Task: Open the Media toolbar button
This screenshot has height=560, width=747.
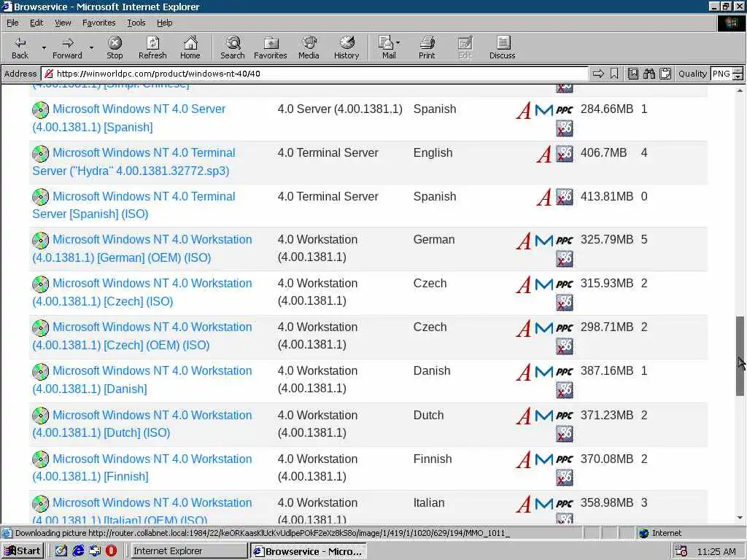Action: point(309,47)
